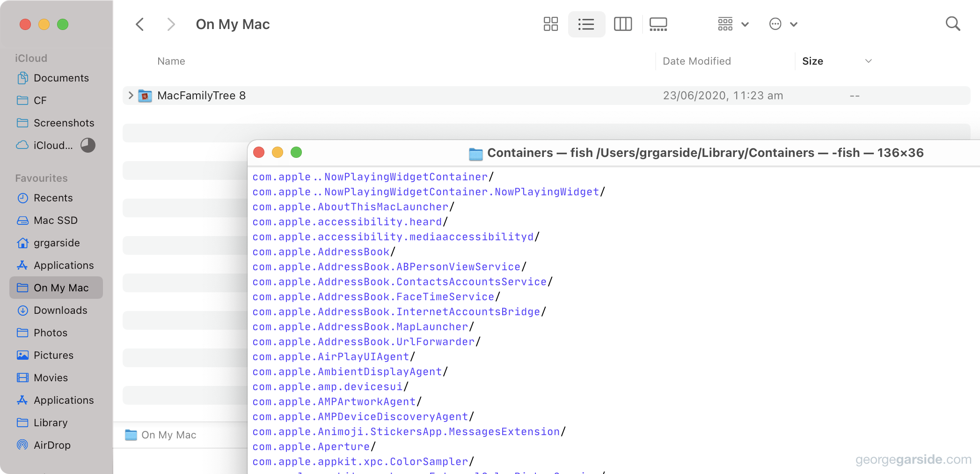
Task: Click the Mac SSD drive icon
Action: (22, 221)
